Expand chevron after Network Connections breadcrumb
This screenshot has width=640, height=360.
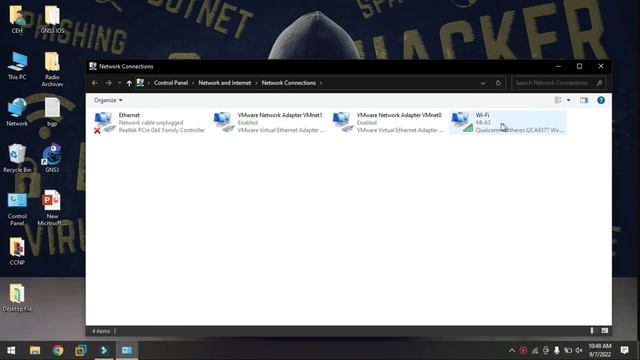click(321, 83)
